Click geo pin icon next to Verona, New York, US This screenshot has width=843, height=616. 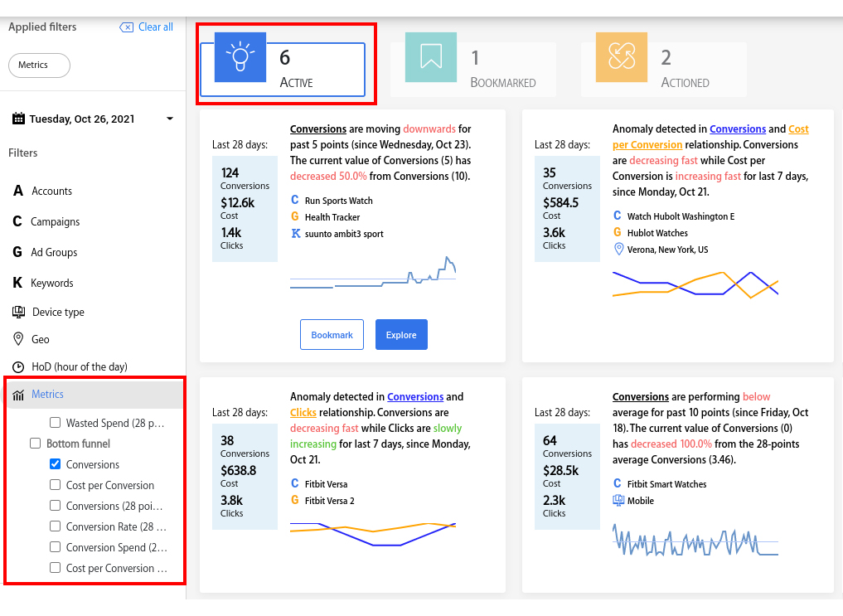pyautogui.click(x=619, y=249)
